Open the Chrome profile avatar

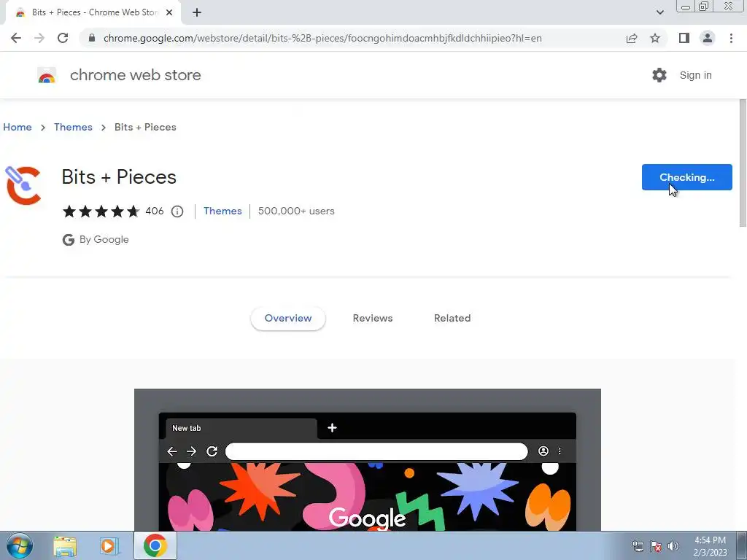(x=708, y=38)
